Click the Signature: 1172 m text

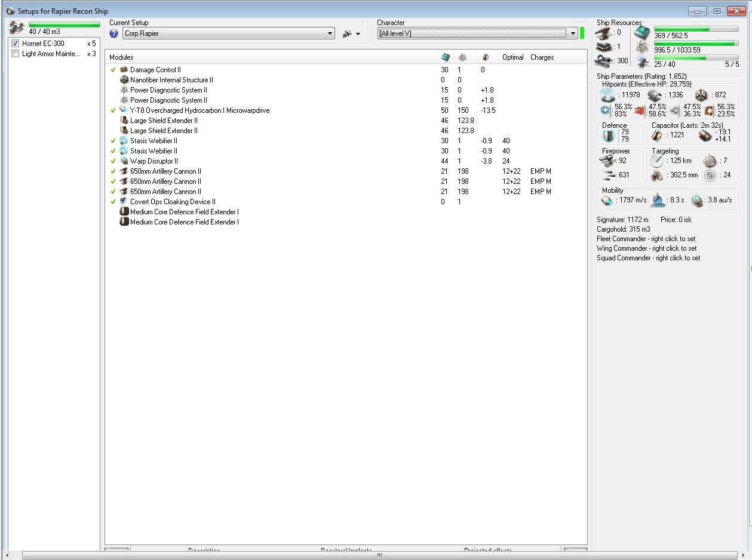622,220
